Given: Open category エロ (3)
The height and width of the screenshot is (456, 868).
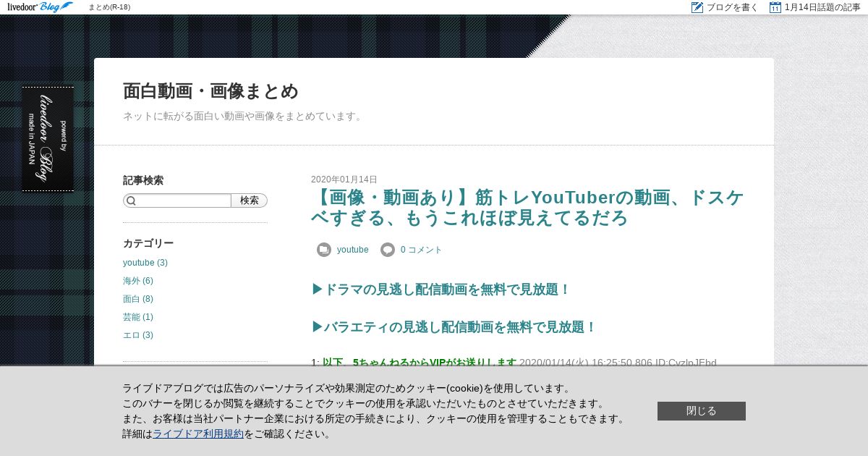Looking at the screenshot, I should click(x=138, y=335).
